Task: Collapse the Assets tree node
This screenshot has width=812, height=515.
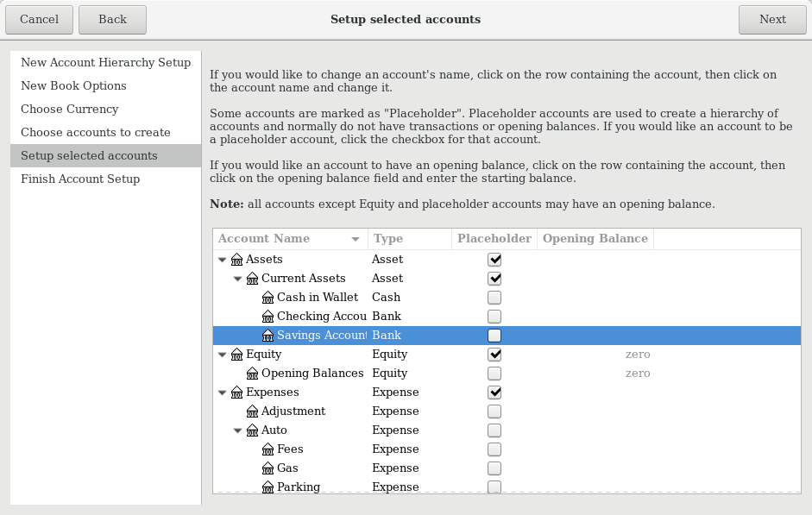Action: pos(223,260)
